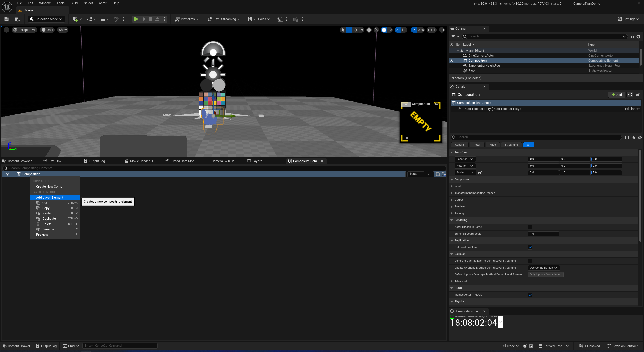Screen dimensions: 644x352
Task: Hide Composition via eye icon in Composure panel
Action: coord(7,174)
